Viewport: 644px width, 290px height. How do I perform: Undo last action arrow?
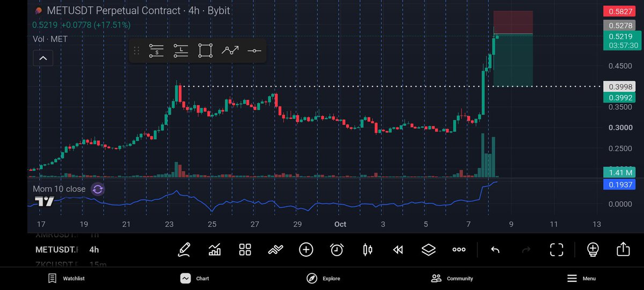tap(495, 249)
